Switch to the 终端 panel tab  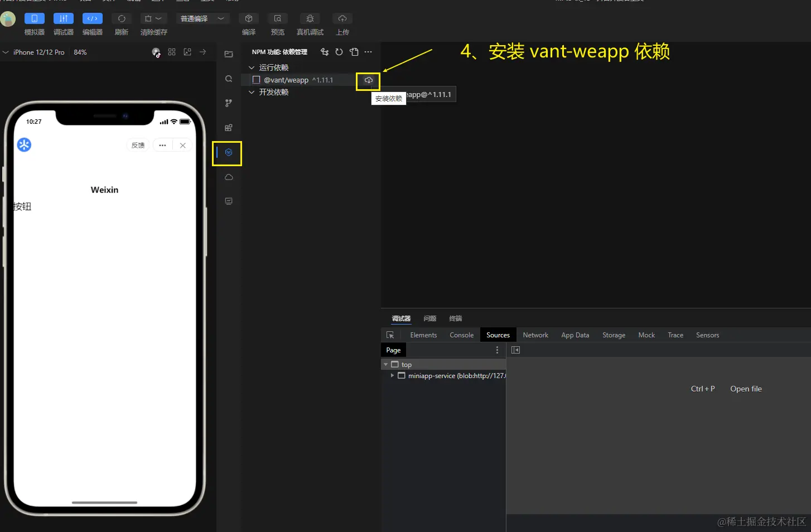456,318
